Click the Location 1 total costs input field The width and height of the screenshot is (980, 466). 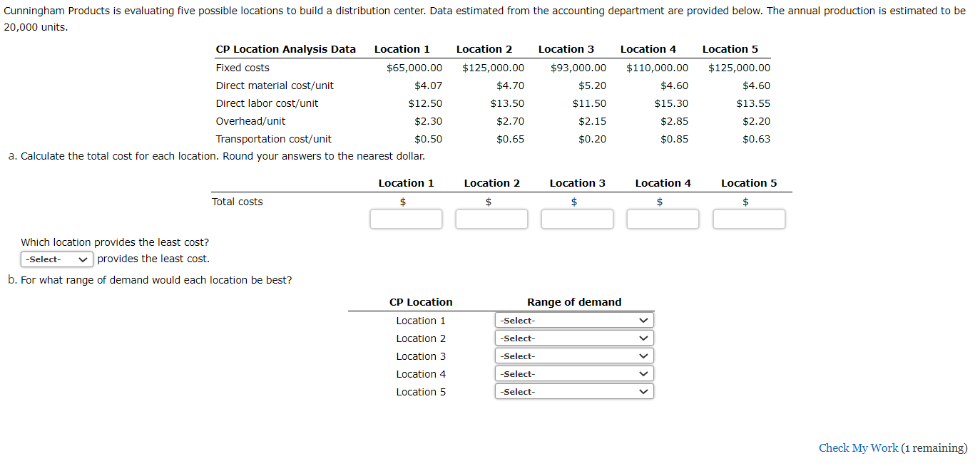(x=406, y=219)
